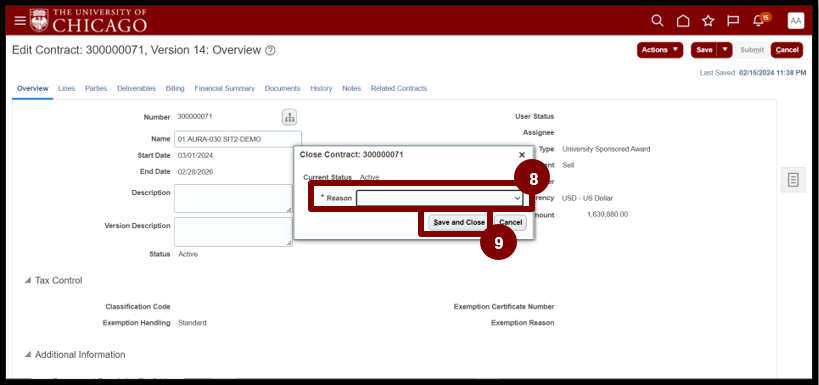
Task: Open the Favorites star icon
Action: [708, 21]
